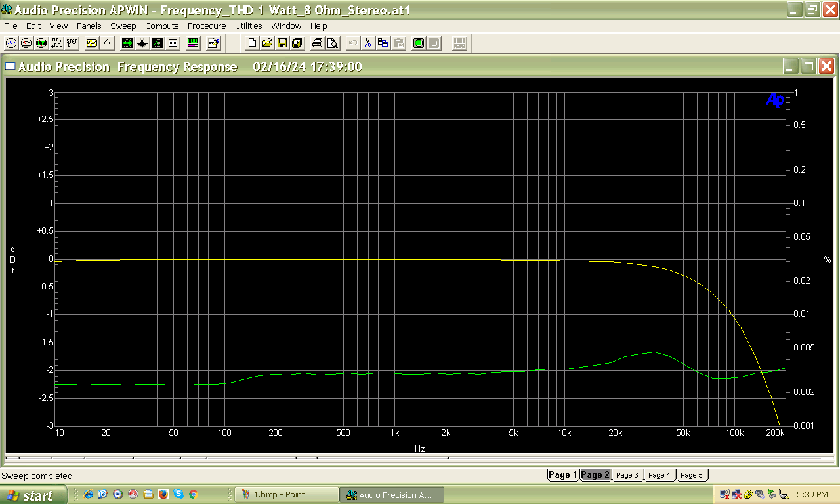Launch Chrome from quick launch
The width and height of the screenshot is (840, 504).
pos(193,495)
